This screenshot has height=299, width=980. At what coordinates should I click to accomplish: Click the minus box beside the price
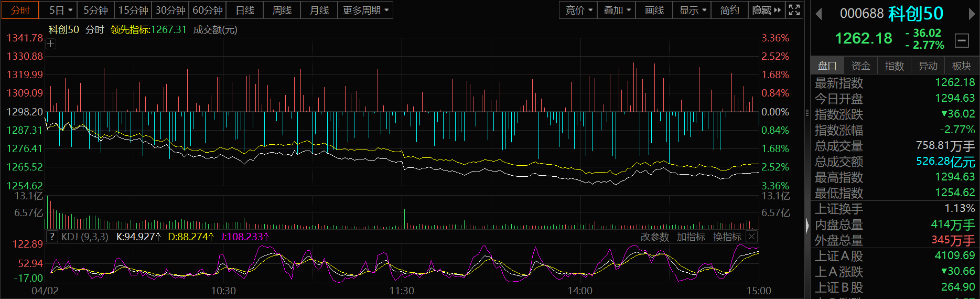click(x=962, y=40)
